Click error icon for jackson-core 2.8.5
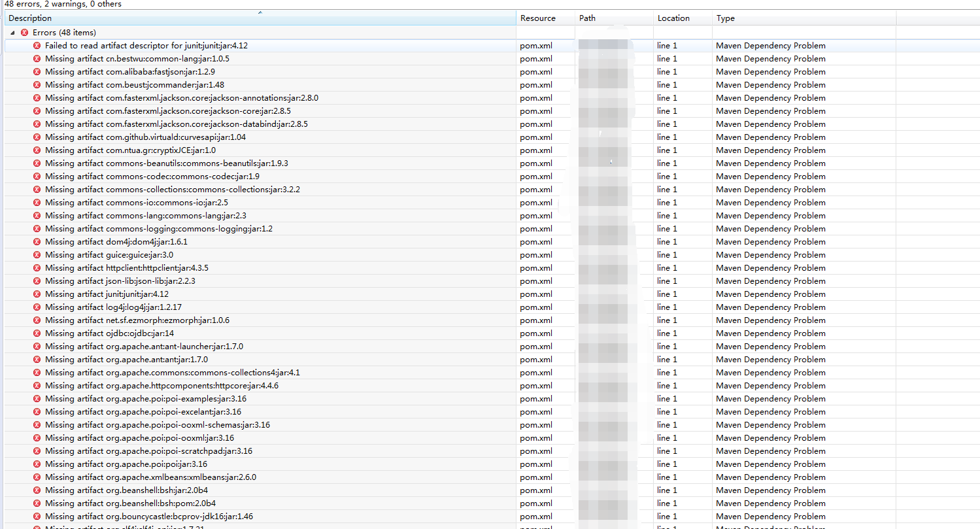Image resolution: width=980 pixels, height=529 pixels. point(37,111)
